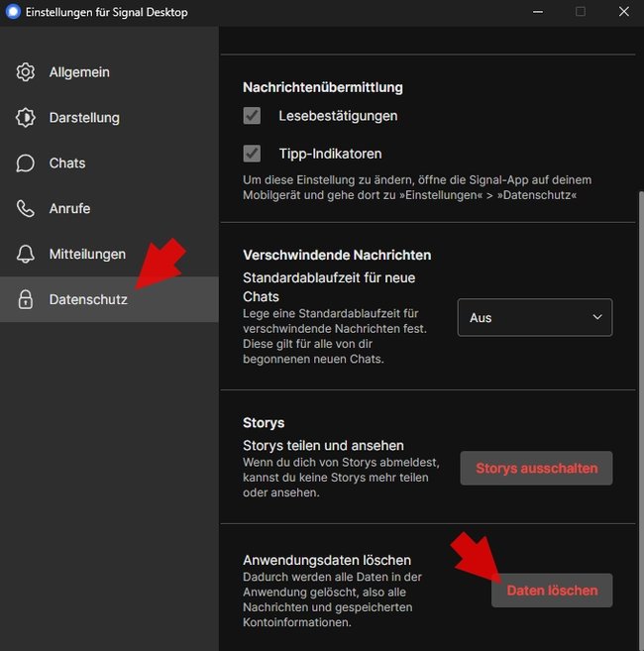Click the Nachrichtenübermittlung heading
The height and width of the screenshot is (651, 644).
[323, 87]
